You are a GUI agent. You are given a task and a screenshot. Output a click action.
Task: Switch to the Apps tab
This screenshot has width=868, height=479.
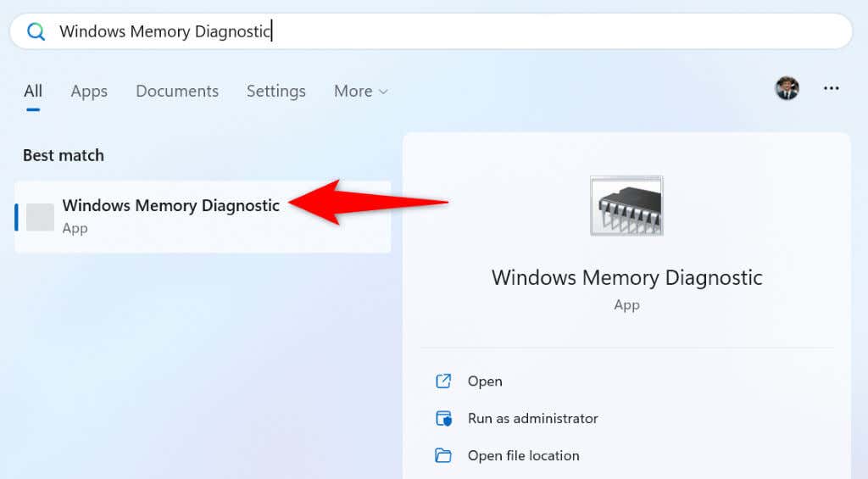click(89, 91)
